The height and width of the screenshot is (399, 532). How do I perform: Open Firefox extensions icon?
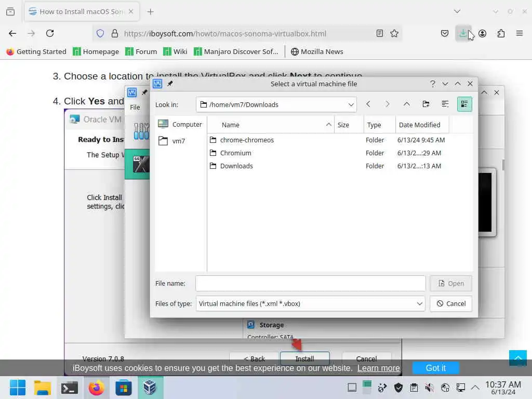coord(501,33)
